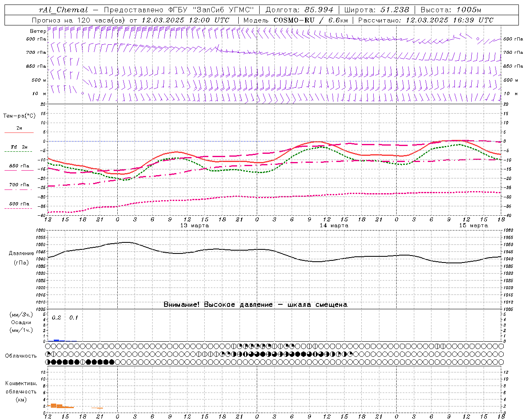The image size is (525, 420).
Task: Click the "15 марта" date label
Action: click(473, 226)
